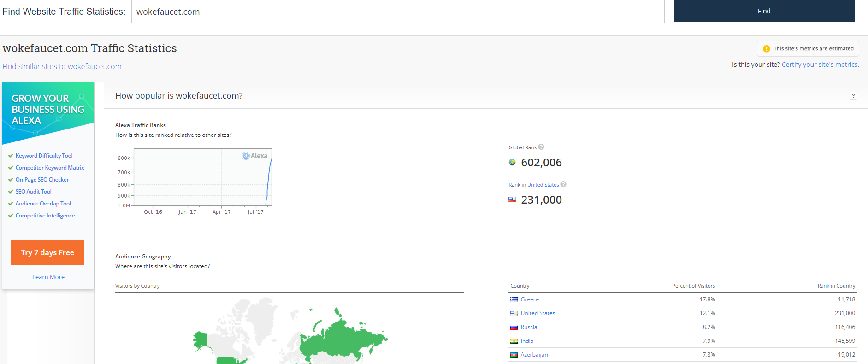Image resolution: width=868 pixels, height=364 pixels.
Task: Click the 231,000 US rank value
Action: point(541,200)
